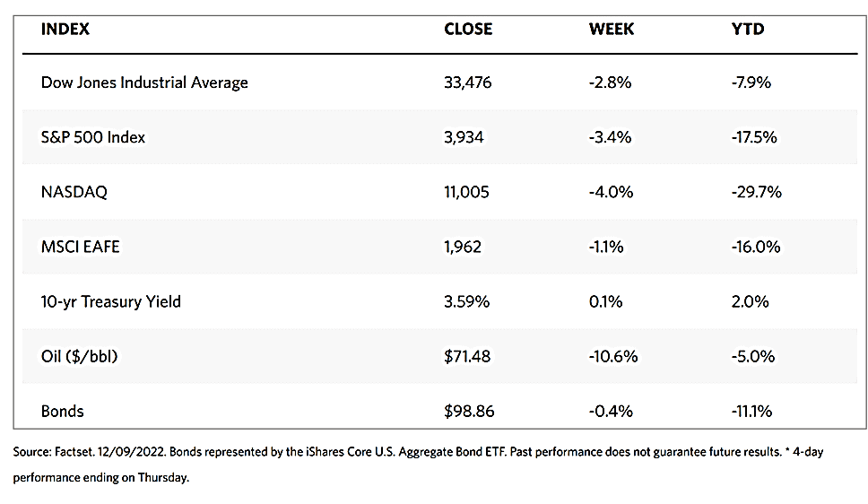868x504 pixels.
Task: Click the INDEX column header
Action: (65, 30)
